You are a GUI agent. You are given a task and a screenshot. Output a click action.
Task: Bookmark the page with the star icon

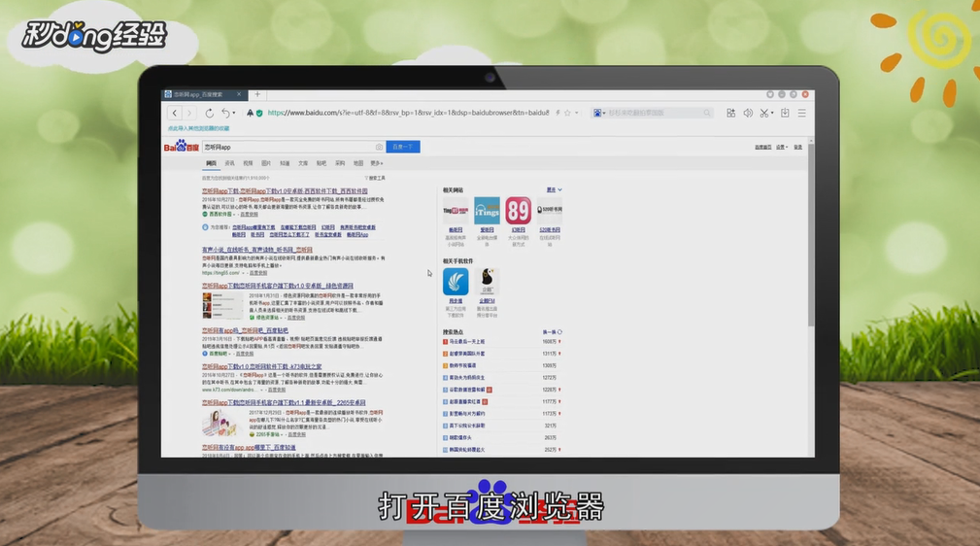click(567, 114)
